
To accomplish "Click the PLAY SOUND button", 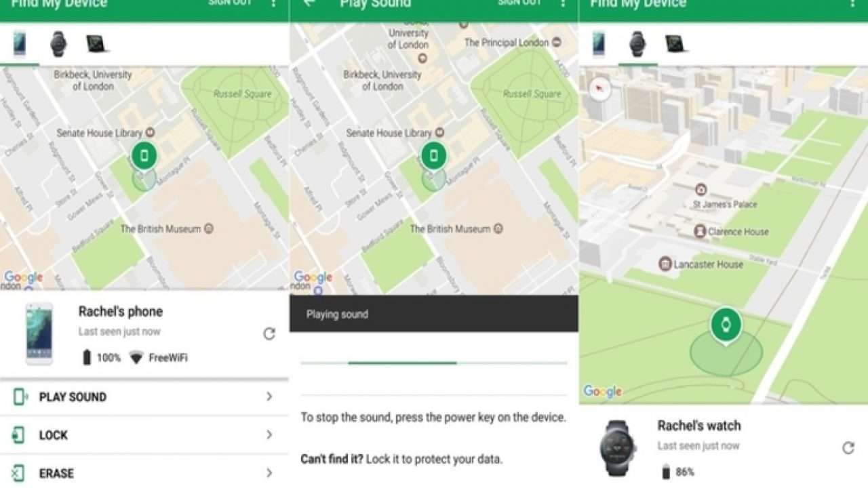I will [x=73, y=397].
